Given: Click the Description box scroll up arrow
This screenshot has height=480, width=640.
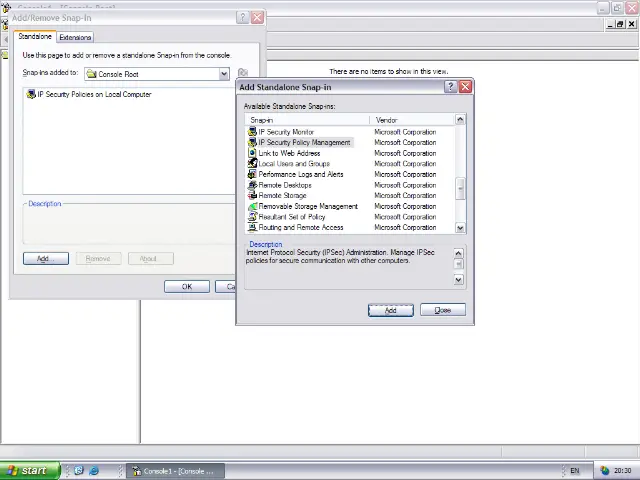Looking at the screenshot, I should click(x=458, y=253).
